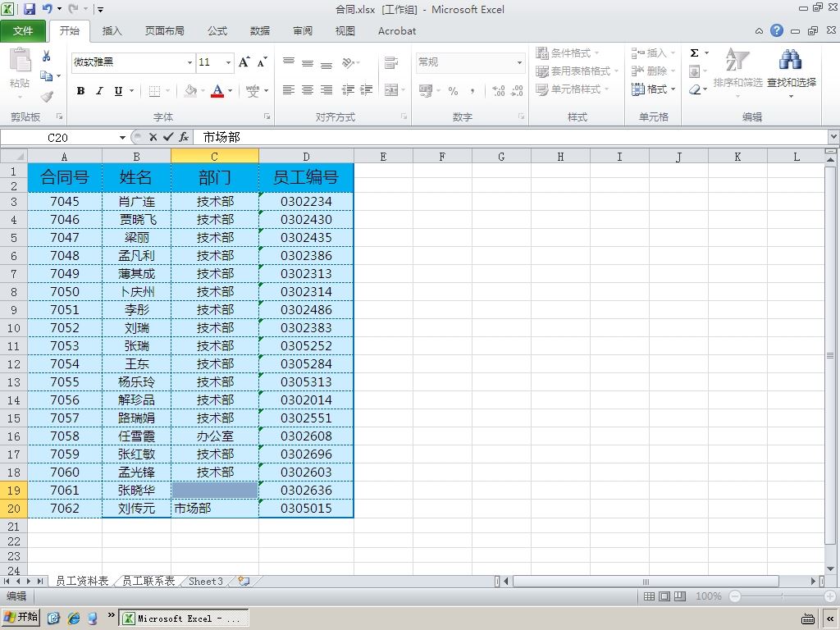Click the Windows 开始 Start button
This screenshot has width=840, height=630.
21,617
